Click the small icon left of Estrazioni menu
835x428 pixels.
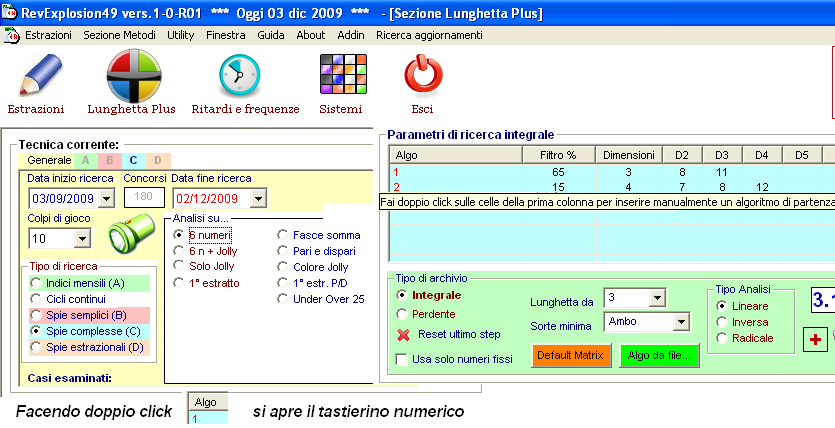click(11, 36)
